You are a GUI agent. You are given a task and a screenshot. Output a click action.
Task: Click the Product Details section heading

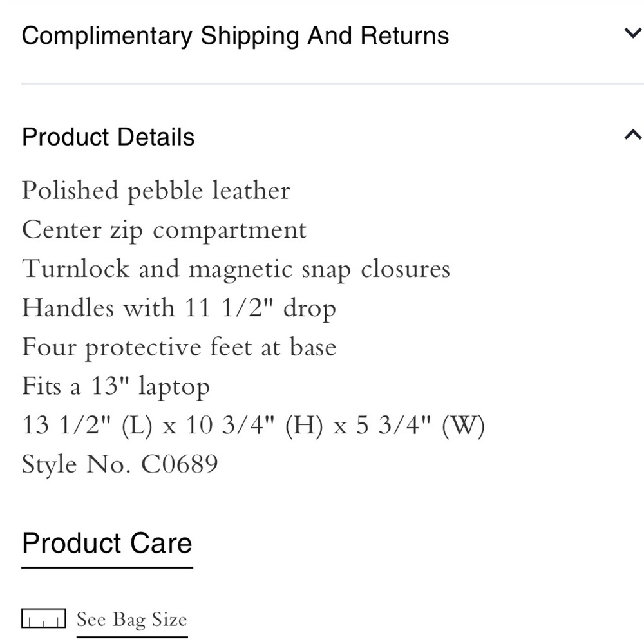click(x=108, y=137)
